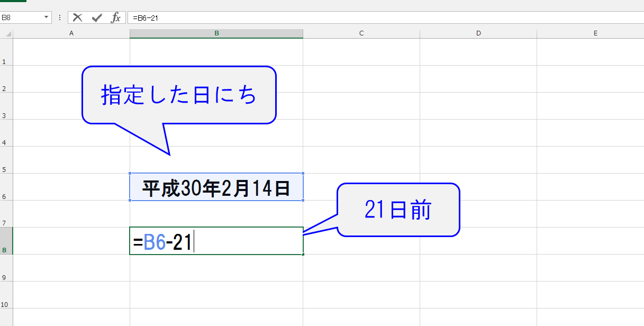
Task: Open Insert Function with the fx icon
Action: 115,17
